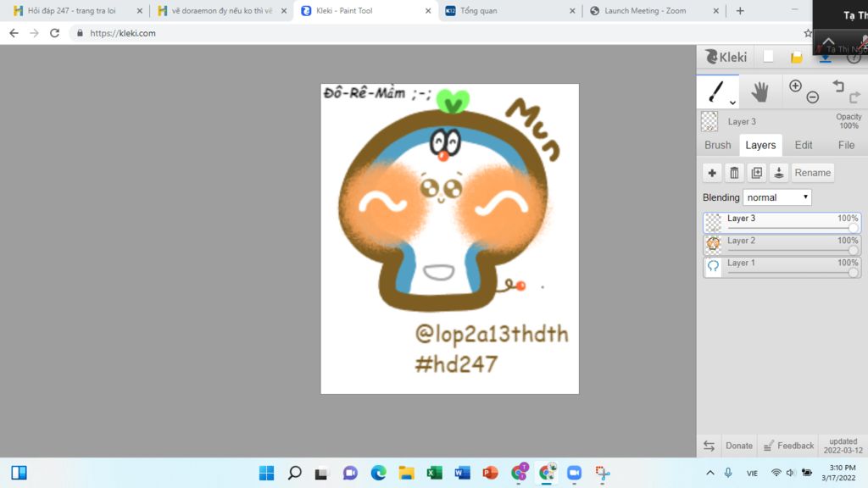Open the Edit tab

(804, 145)
